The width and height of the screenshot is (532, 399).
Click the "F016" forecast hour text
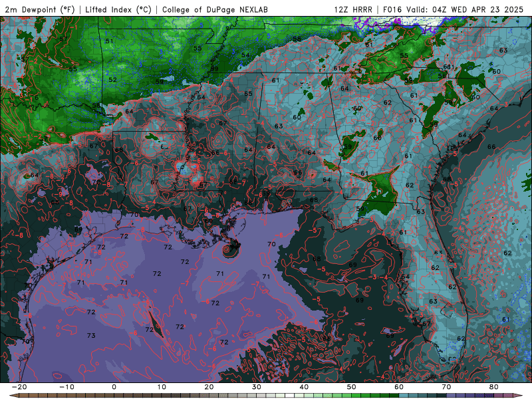point(392,9)
